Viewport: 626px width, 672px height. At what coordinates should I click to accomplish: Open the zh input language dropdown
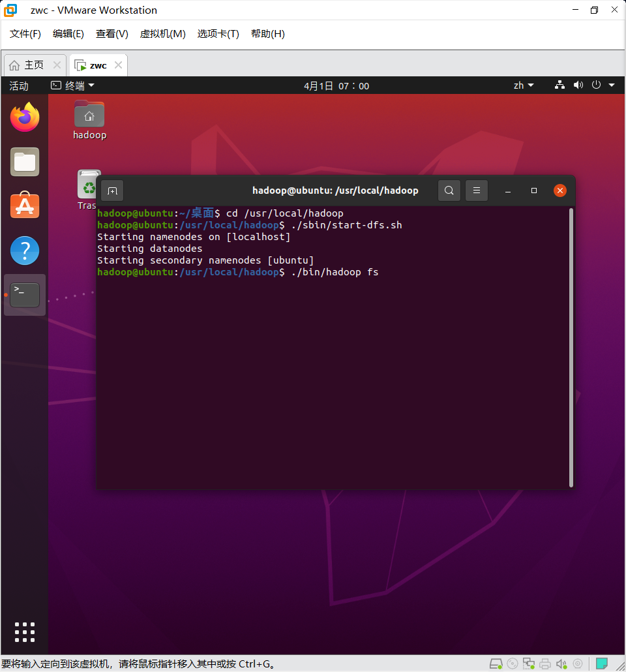(x=524, y=85)
